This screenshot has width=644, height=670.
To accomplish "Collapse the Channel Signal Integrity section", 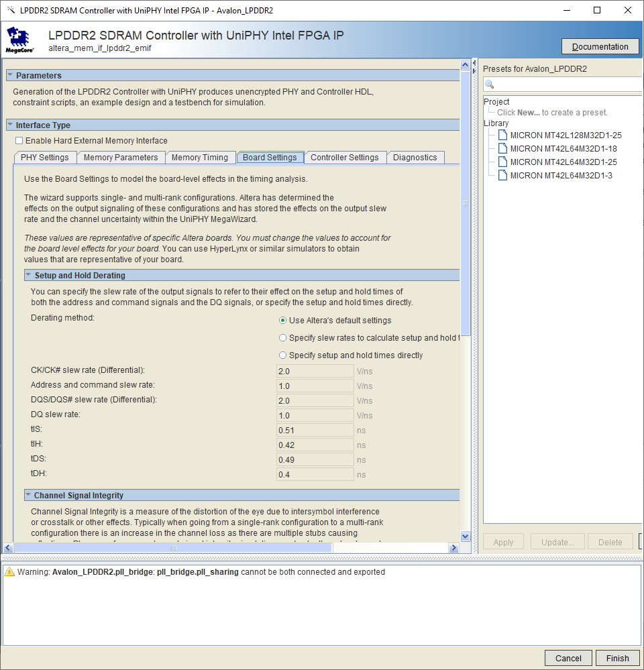I will [28, 495].
